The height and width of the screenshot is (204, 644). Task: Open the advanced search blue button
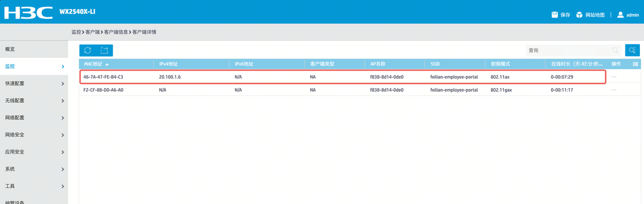(x=632, y=50)
